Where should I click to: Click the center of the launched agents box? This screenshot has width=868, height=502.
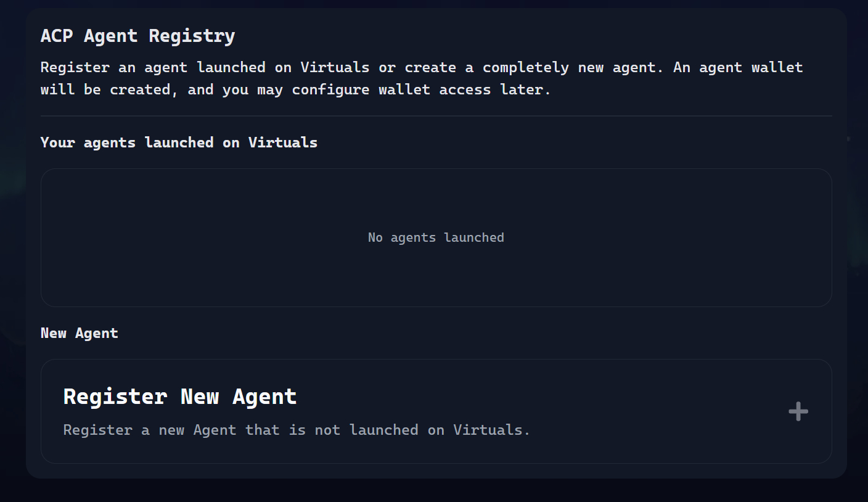pyautogui.click(x=436, y=237)
